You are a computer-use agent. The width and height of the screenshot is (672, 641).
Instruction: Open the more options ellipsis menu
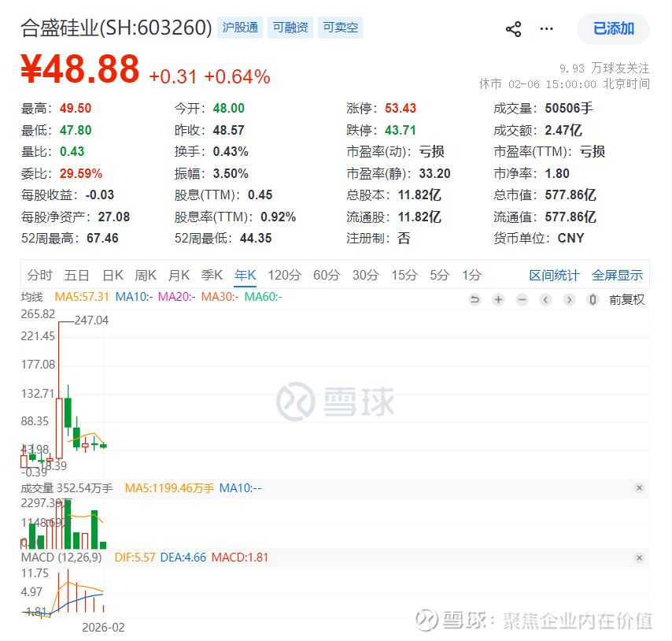[x=546, y=28]
